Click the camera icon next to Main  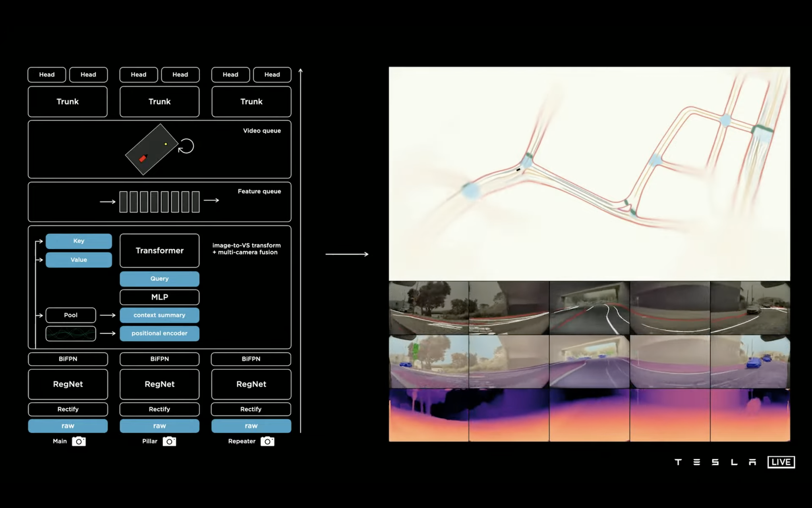[79, 441]
